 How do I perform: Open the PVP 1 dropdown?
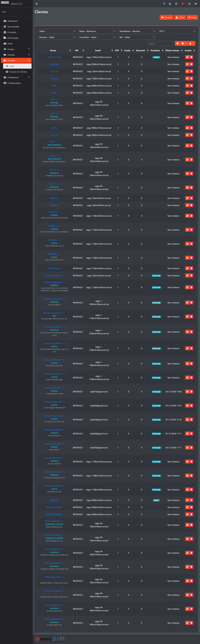coord(176,31)
